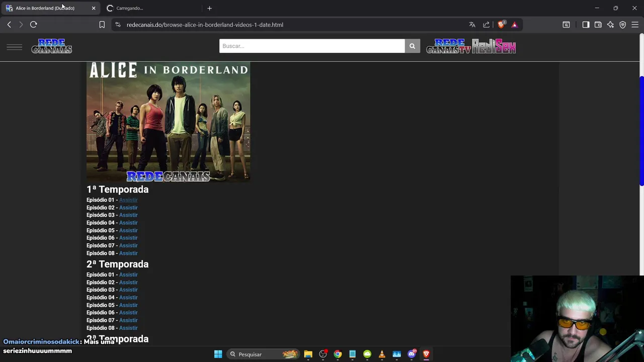Open the tab search icon in toolbar

click(x=566, y=25)
